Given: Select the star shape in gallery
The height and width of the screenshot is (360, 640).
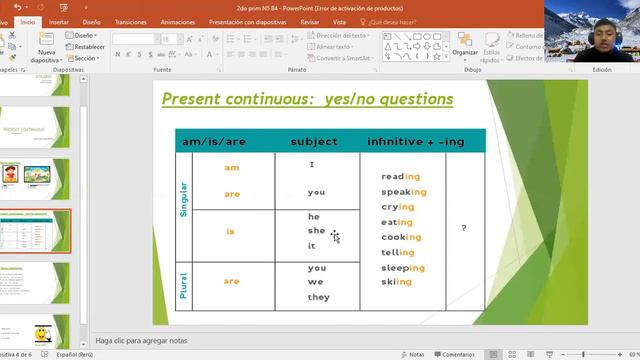Looking at the screenshot, I should click(436, 56).
